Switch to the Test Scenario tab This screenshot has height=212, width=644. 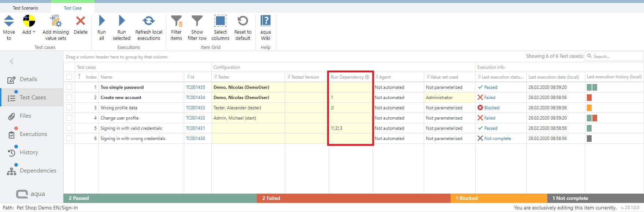coord(25,8)
